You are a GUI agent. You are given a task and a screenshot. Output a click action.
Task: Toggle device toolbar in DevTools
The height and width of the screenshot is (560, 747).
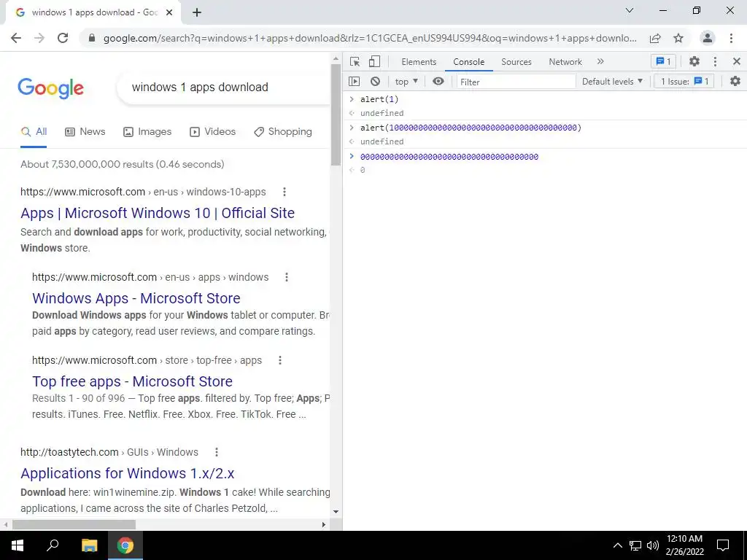(374, 61)
